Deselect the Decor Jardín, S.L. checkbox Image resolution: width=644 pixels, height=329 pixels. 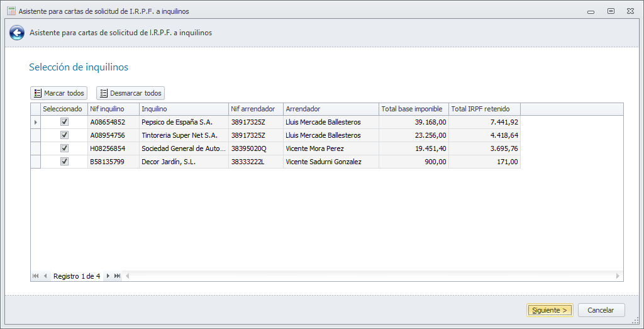(x=64, y=162)
